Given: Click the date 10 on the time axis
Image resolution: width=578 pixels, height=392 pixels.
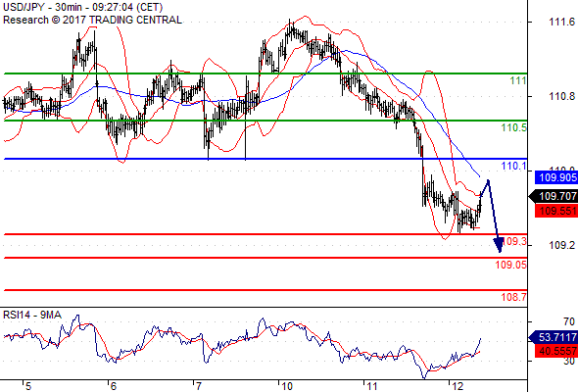Looking at the screenshot, I should pyautogui.click(x=287, y=386).
